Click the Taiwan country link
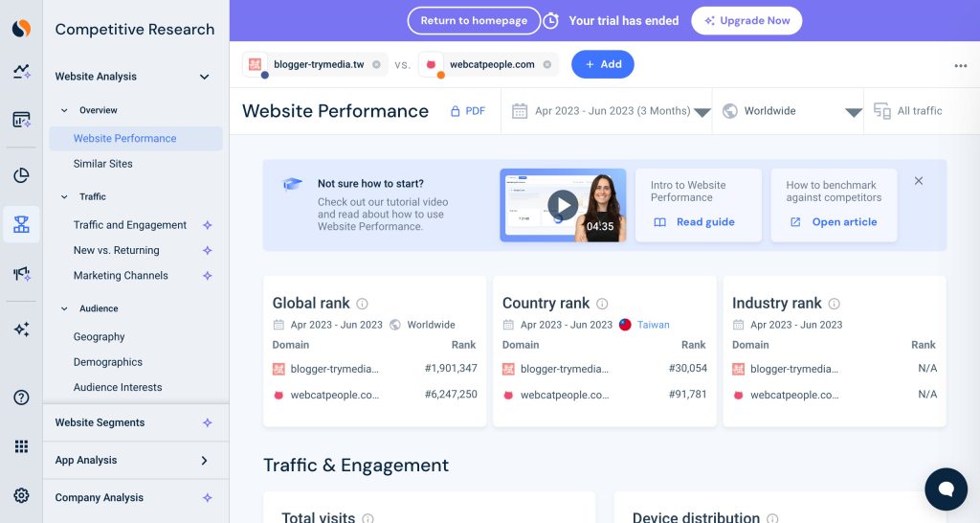Viewport: 980px width, 523px height. pyautogui.click(x=653, y=325)
